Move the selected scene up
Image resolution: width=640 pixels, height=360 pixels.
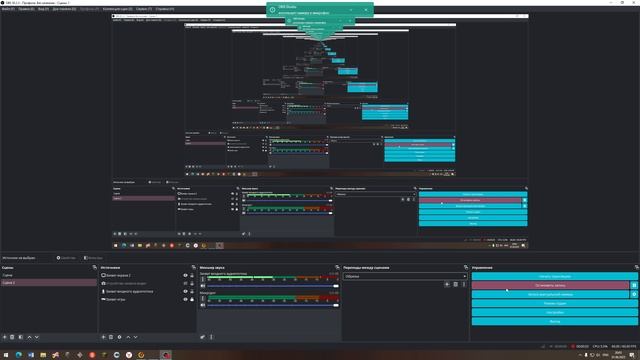coord(29,337)
